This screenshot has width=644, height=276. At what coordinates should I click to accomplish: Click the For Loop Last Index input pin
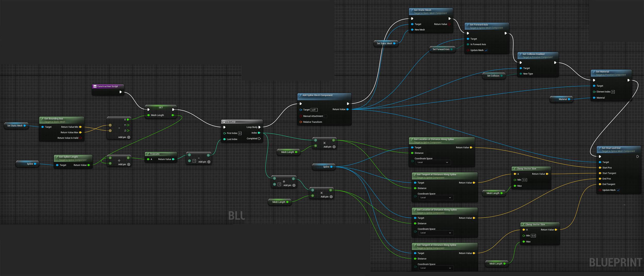pyautogui.click(x=224, y=139)
